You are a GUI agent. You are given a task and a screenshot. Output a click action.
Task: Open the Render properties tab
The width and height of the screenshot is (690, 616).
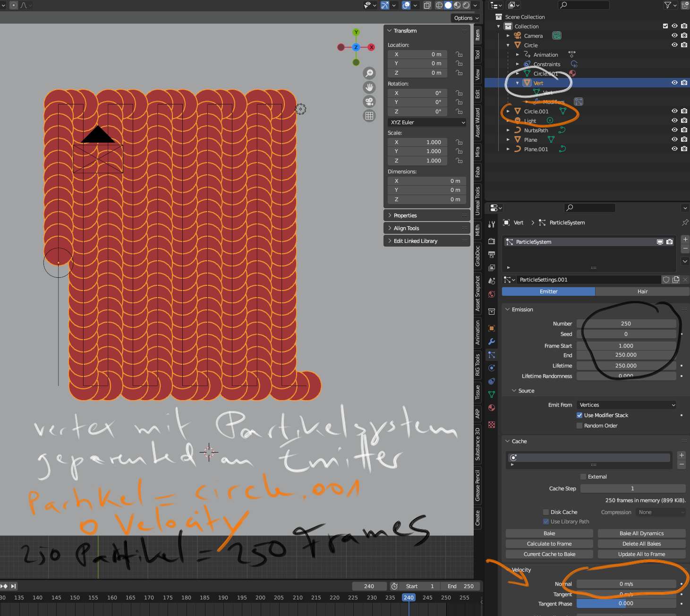(x=492, y=241)
